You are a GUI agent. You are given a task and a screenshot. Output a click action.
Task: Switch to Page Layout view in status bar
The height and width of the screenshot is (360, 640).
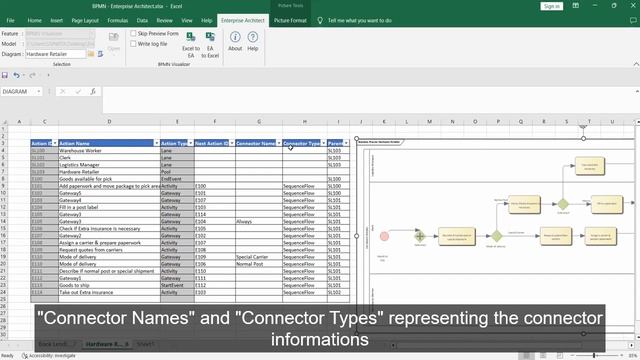pos(543,356)
